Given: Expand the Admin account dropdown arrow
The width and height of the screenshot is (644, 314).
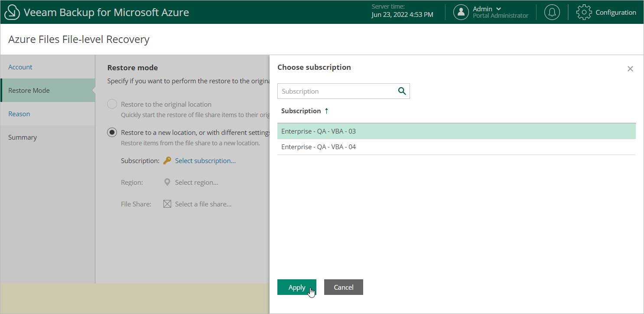Looking at the screenshot, I should coord(498,9).
